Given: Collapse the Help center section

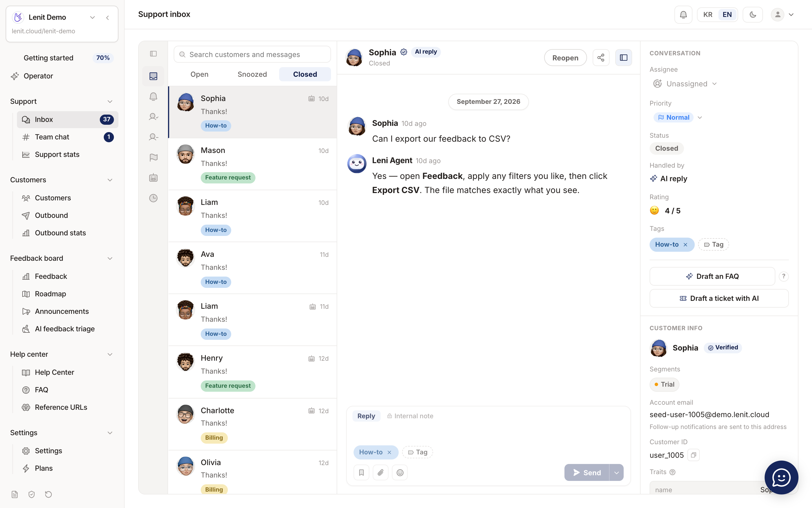Looking at the screenshot, I should [x=110, y=354].
